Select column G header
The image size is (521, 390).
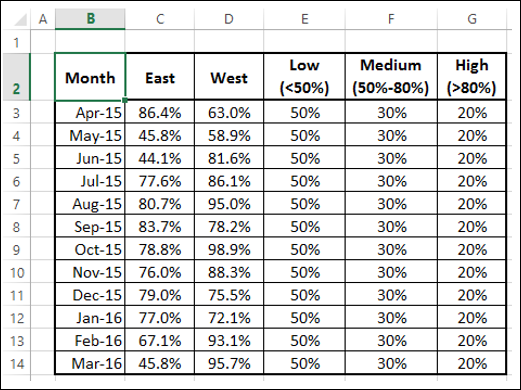coord(472,19)
